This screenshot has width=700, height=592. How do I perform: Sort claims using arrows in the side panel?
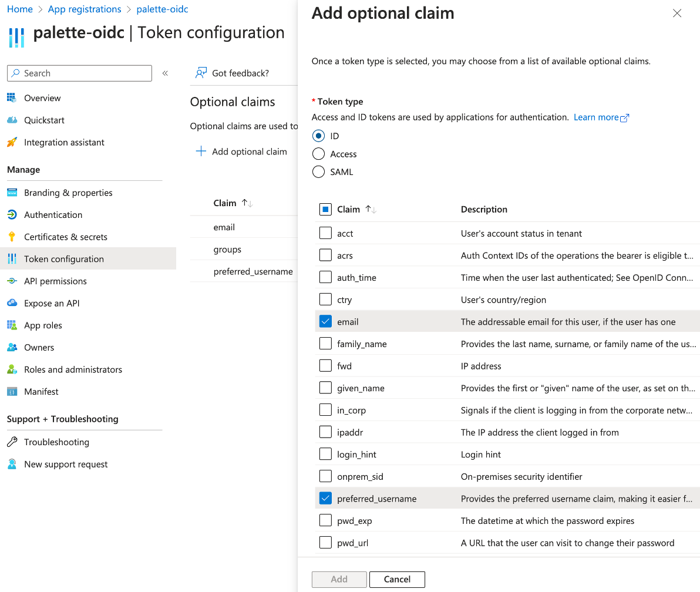coord(371,209)
